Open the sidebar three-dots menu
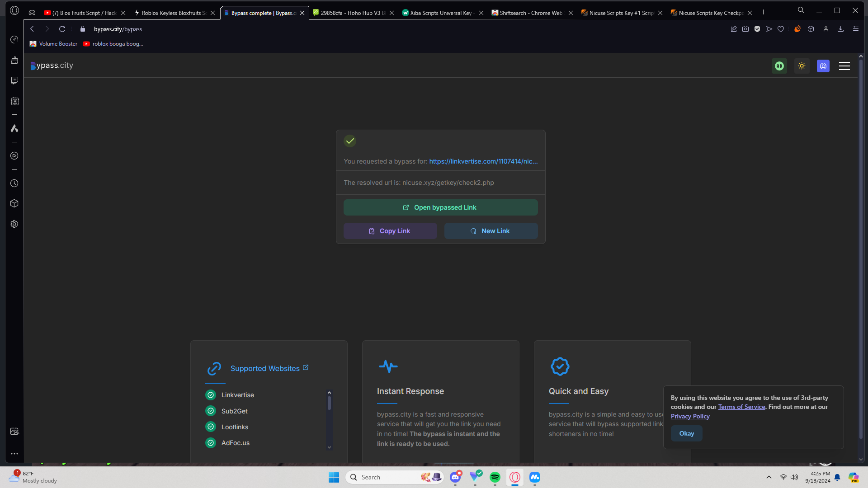This screenshot has height=488, width=868. point(14,454)
